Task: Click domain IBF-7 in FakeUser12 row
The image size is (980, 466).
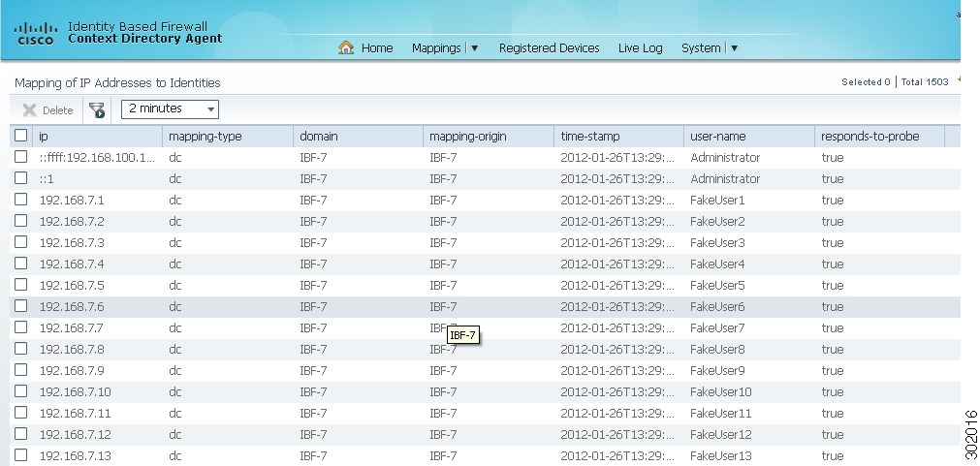Action: [x=313, y=435]
